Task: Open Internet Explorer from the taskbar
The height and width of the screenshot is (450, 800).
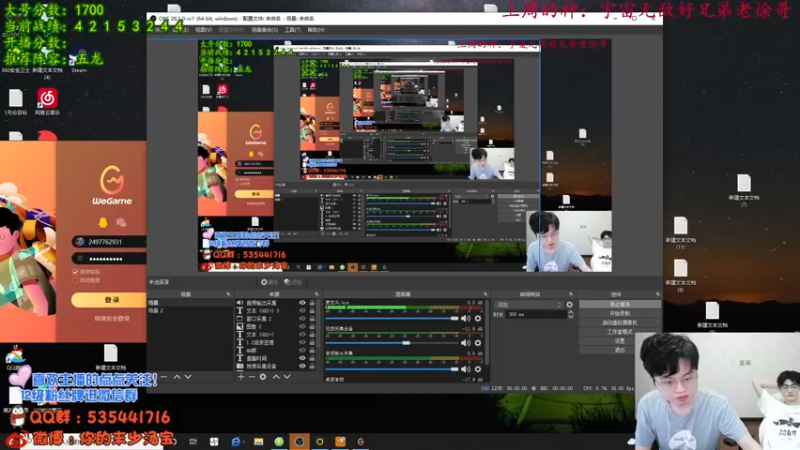Action: tap(236, 441)
